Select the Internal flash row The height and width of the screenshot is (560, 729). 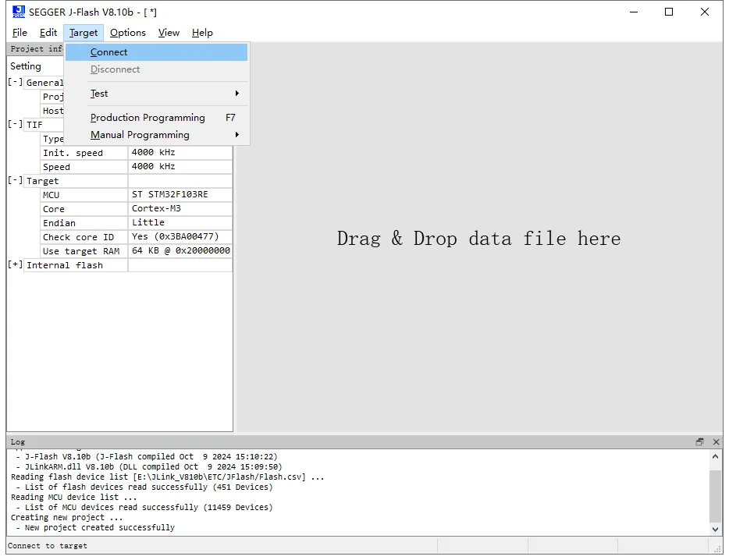click(76, 265)
